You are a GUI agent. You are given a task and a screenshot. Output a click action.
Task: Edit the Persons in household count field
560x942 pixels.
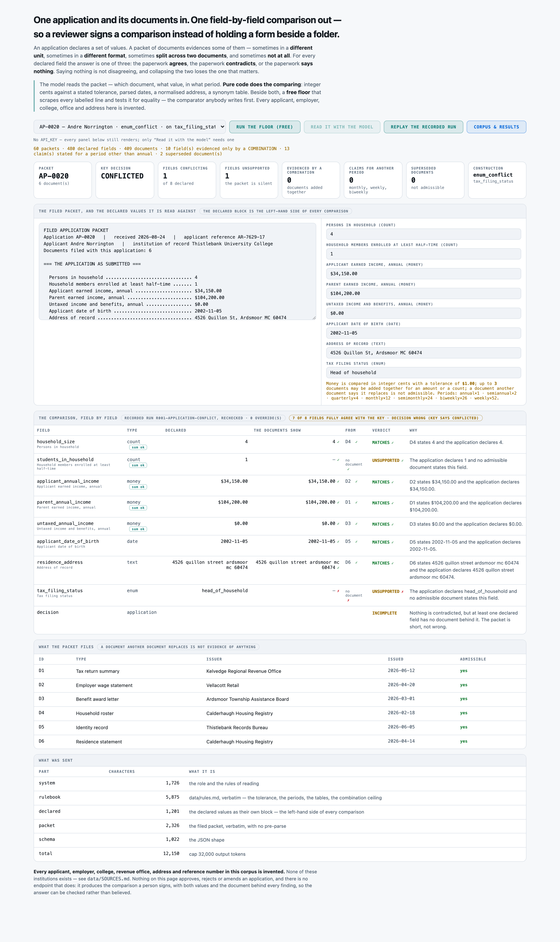pos(423,234)
